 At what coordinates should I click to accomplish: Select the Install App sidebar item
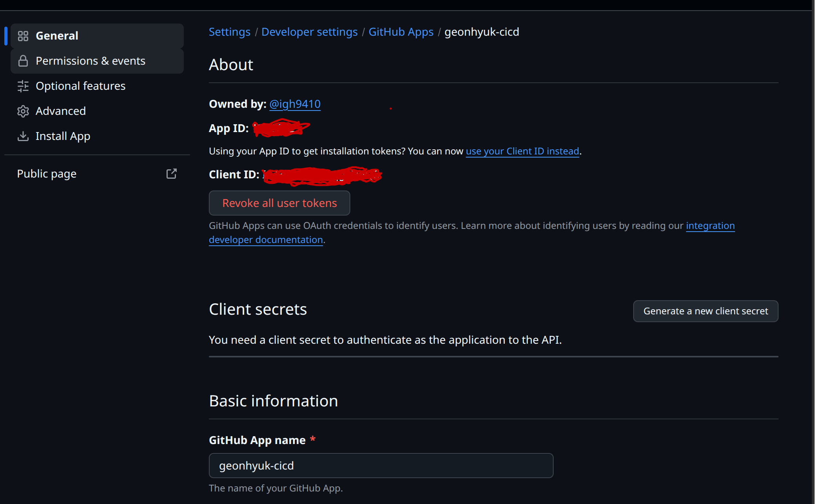[63, 136]
